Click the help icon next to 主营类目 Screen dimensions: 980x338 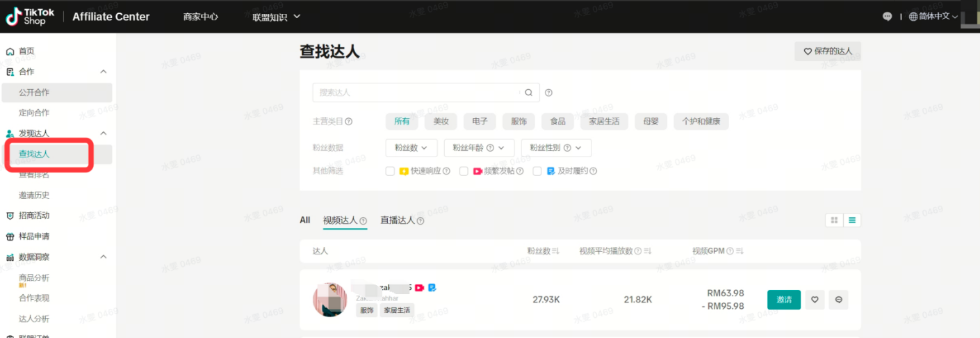(349, 122)
